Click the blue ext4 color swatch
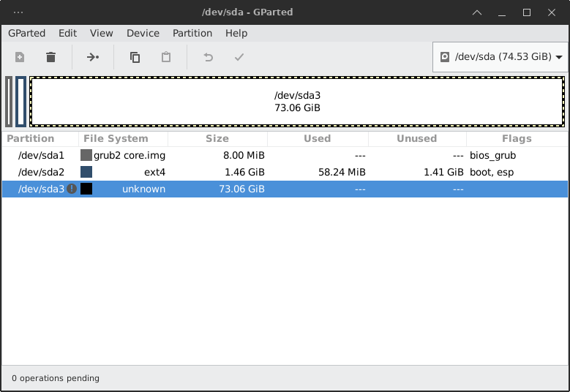The height and width of the screenshot is (392, 570). [86, 172]
